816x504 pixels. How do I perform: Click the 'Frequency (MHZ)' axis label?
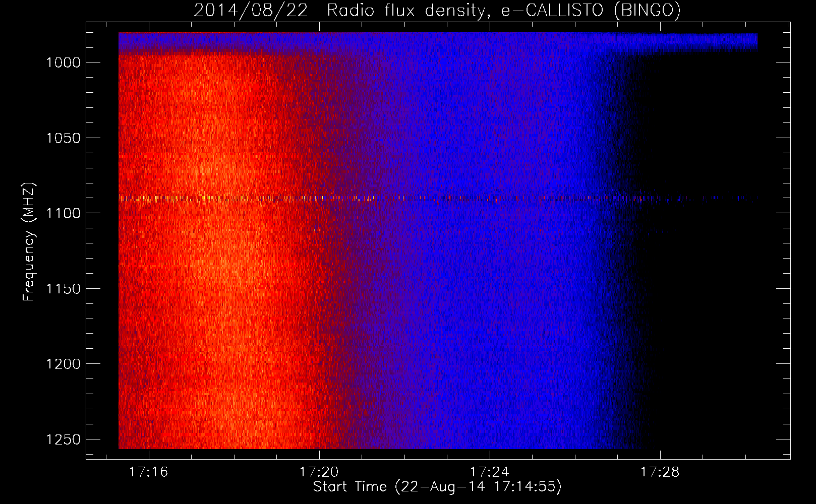tap(29, 242)
